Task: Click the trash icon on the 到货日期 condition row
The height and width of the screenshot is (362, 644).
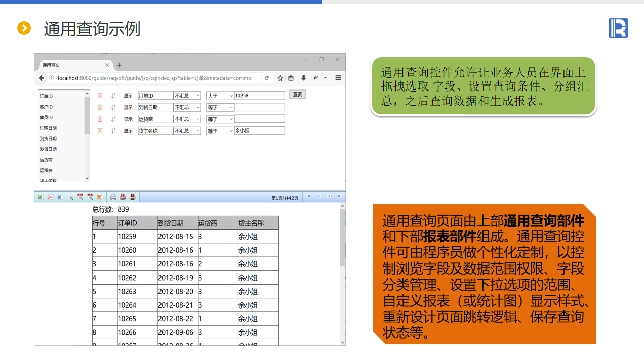Action: pyautogui.click(x=100, y=107)
